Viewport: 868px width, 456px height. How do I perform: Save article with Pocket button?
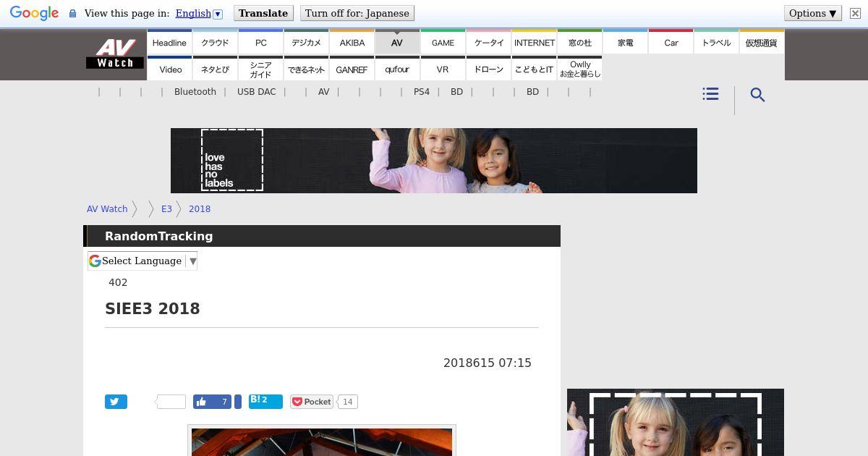(312, 402)
